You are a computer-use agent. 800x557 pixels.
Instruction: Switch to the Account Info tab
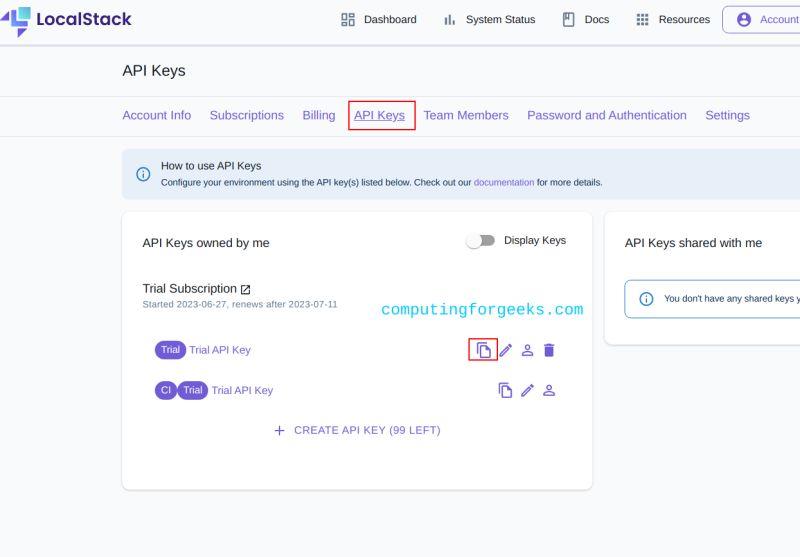pos(157,115)
